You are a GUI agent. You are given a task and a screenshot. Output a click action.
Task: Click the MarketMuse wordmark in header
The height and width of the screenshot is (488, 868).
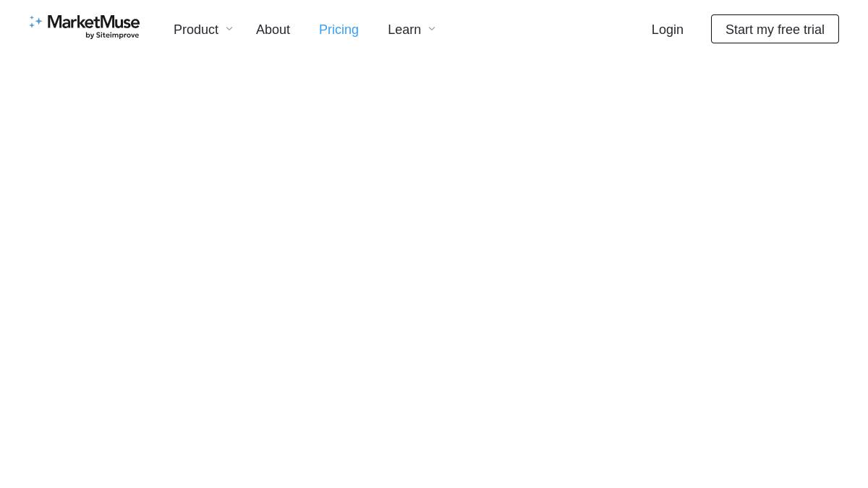tap(93, 23)
